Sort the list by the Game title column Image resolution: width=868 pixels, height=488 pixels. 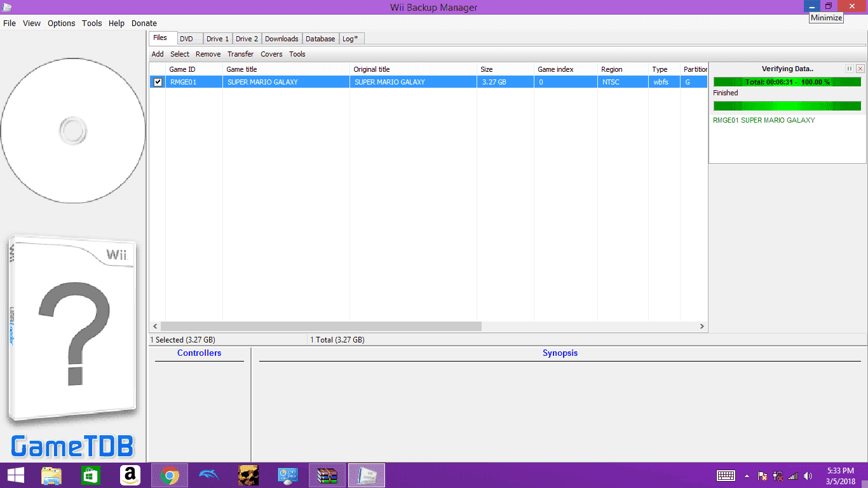point(286,69)
